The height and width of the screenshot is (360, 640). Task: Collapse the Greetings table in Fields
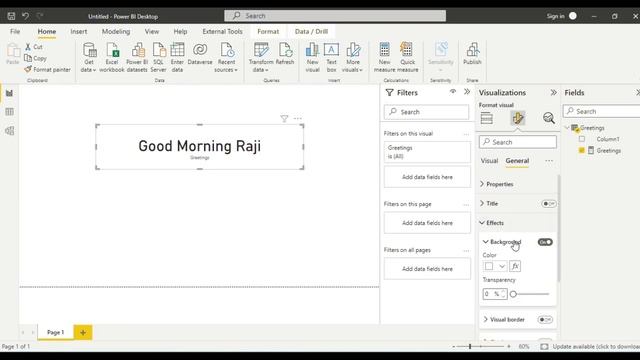tap(567, 128)
